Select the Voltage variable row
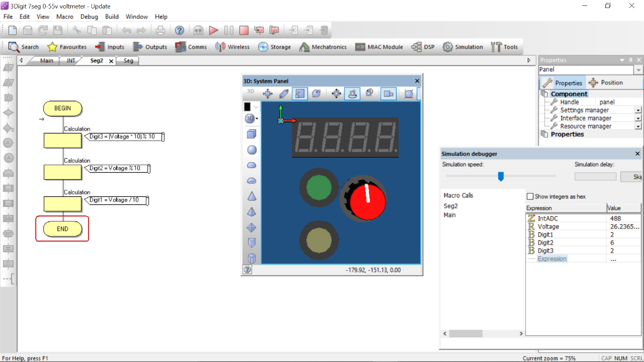This screenshot has width=644, height=362. (583, 226)
